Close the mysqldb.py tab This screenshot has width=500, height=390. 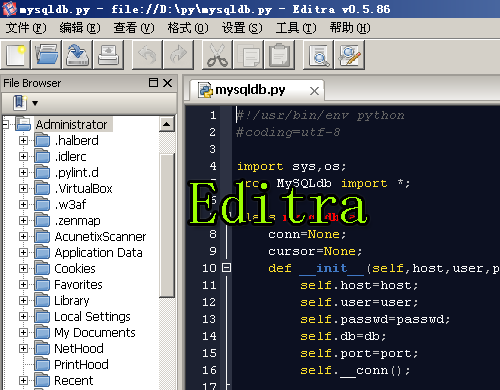coord(314,91)
